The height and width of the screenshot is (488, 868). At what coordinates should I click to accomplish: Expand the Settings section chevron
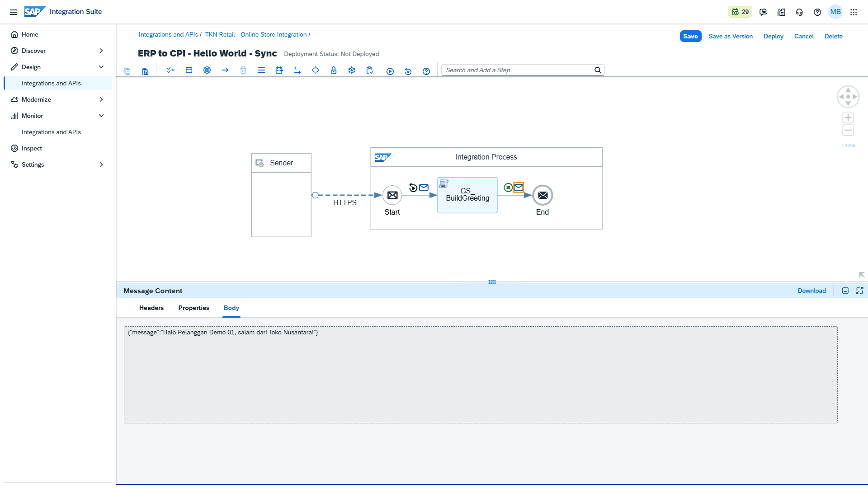click(101, 164)
